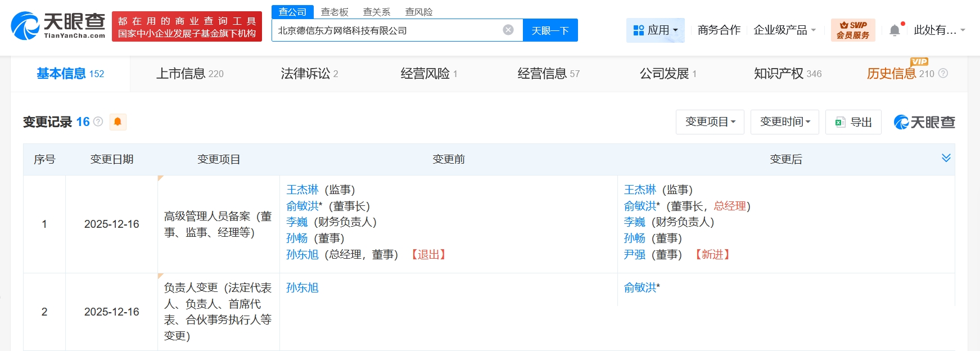
Task: Export records with 导出 button
Action: pyautogui.click(x=853, y=122)
